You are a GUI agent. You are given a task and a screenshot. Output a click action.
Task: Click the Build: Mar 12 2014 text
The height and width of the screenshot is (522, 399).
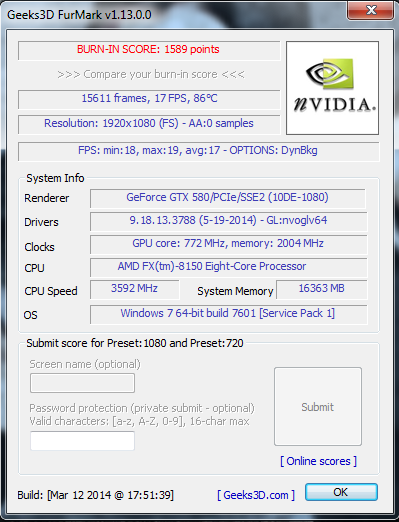point(96,495)
